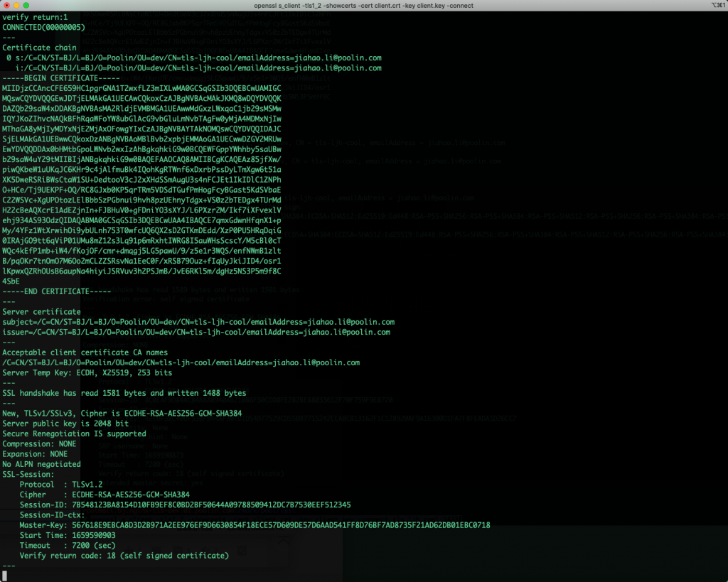This screenshot has width=728, height=582.
Task: Click the 'Certificate chain' heading
Action: [40, 48]
